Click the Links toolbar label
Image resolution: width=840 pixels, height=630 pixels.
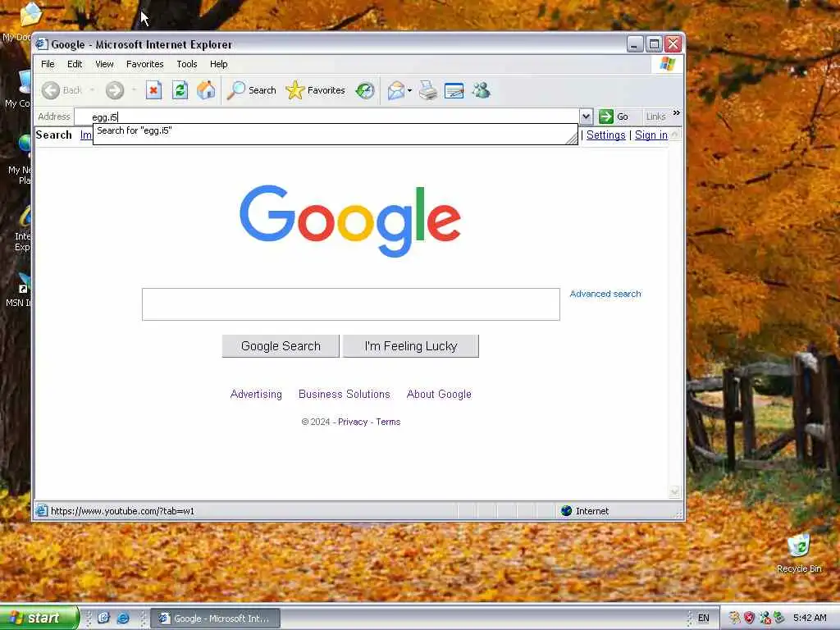[x=655, y=116]
